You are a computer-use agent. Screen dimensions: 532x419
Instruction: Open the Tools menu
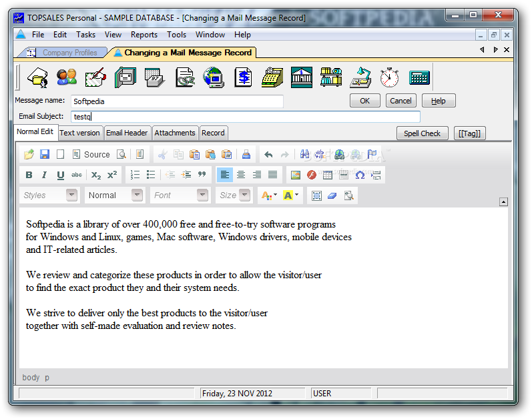(x=176, y=35)
